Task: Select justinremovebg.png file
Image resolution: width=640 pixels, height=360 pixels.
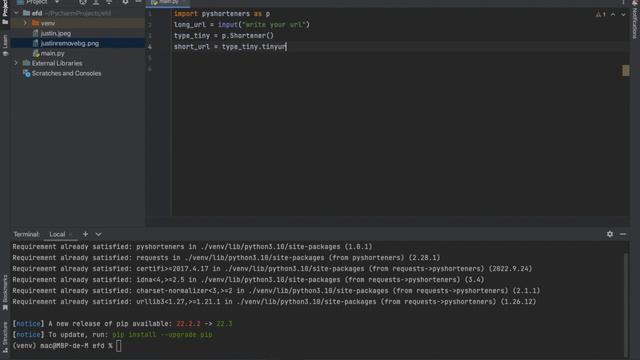Action: click(x=69, y=43)
